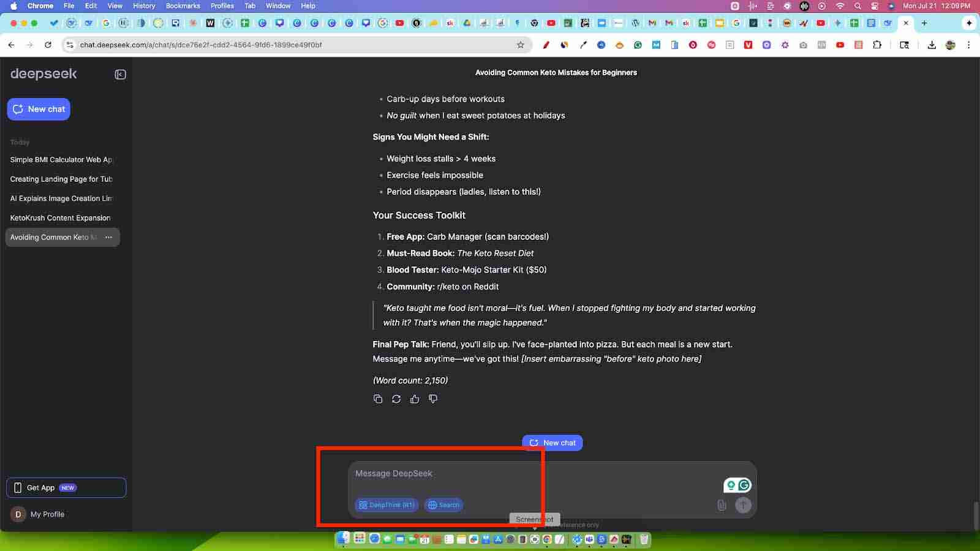Open the Chrome downloads panel

(x=932, y=45)
